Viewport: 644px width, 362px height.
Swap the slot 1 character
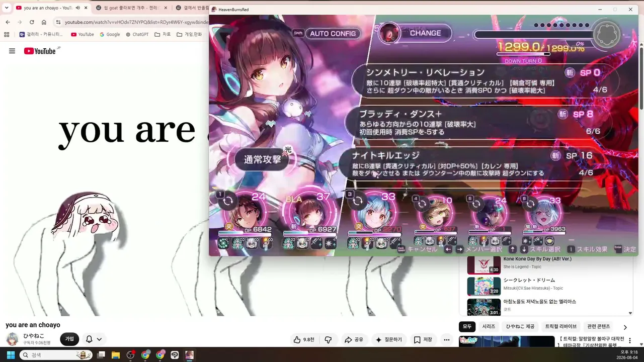(228, 201)
